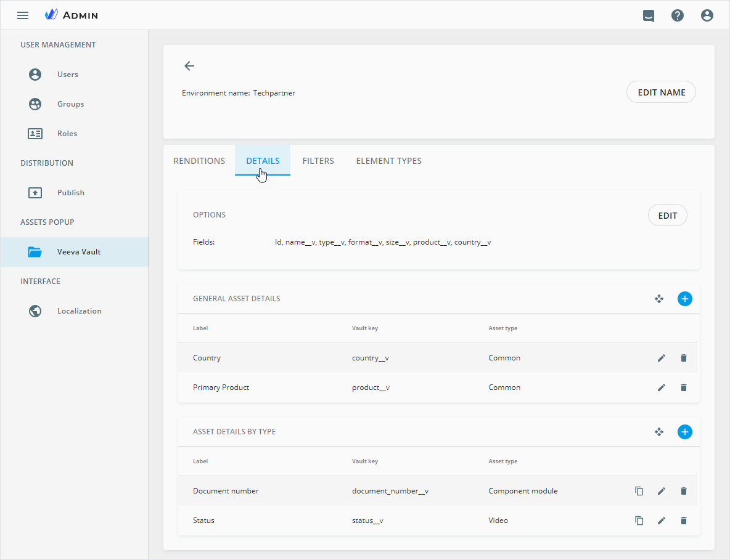Edit the Country row with pencil icon
Image resolution: width=730 pixels, height=560 pixels.
(x=662, y=358)
